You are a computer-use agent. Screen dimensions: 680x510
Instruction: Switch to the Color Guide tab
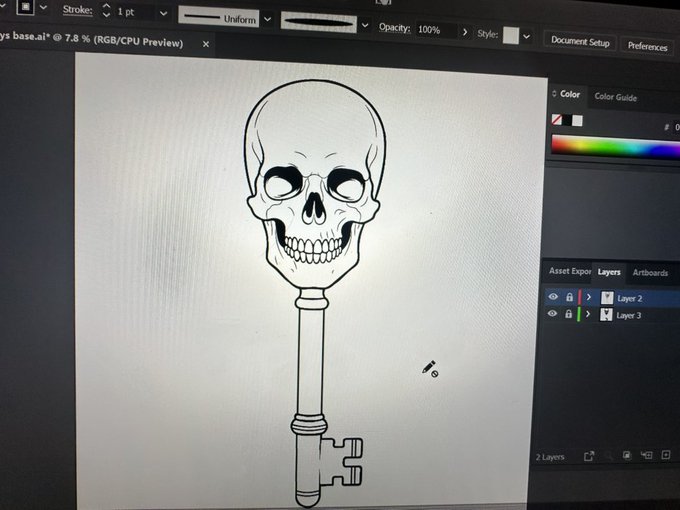coord(615,97)
